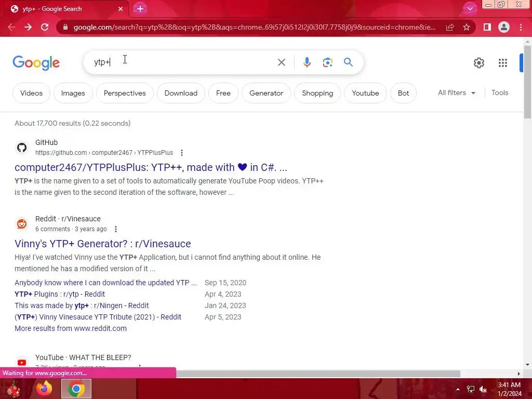Open more options for GitHub result
Screen dimensions: 532x399
click(x=182, y=153)
